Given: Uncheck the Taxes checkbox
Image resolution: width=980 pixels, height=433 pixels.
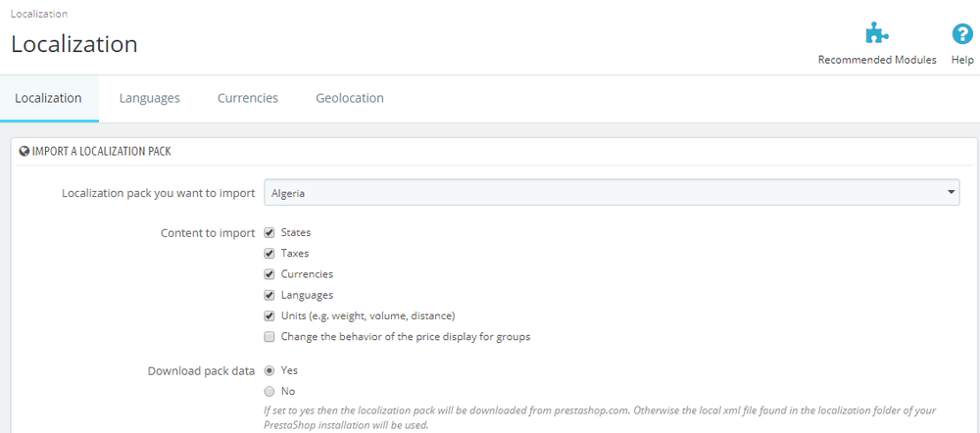Looking at the screenshot, I should coord(269,254).
